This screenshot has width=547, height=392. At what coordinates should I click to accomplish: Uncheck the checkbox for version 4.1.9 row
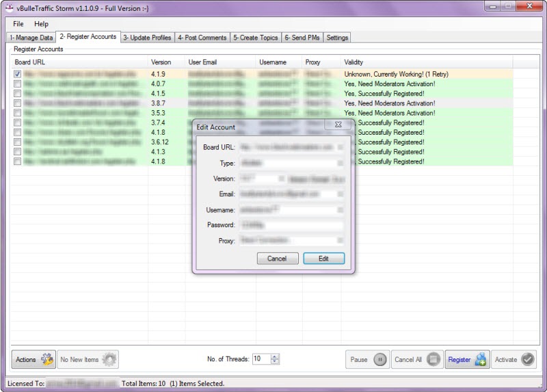coord(17,74)
